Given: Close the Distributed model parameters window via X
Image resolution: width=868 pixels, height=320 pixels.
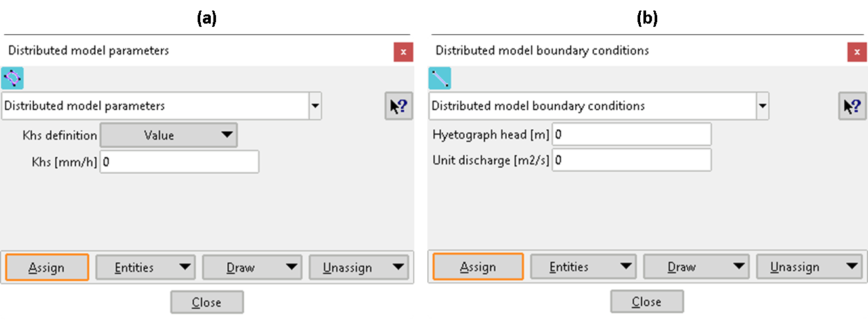Looking at the screenshot, I should click(403, 52).
